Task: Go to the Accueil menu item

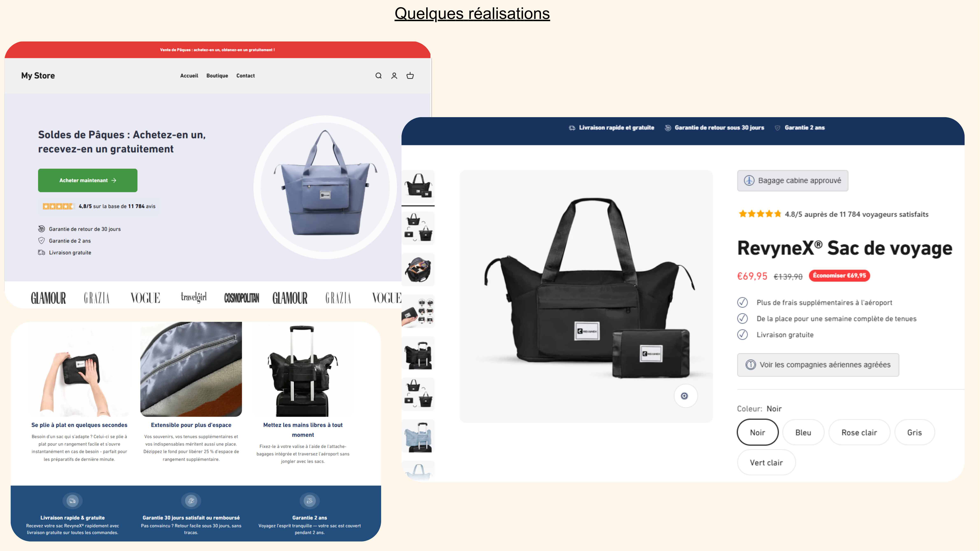Action: point(189,76)
